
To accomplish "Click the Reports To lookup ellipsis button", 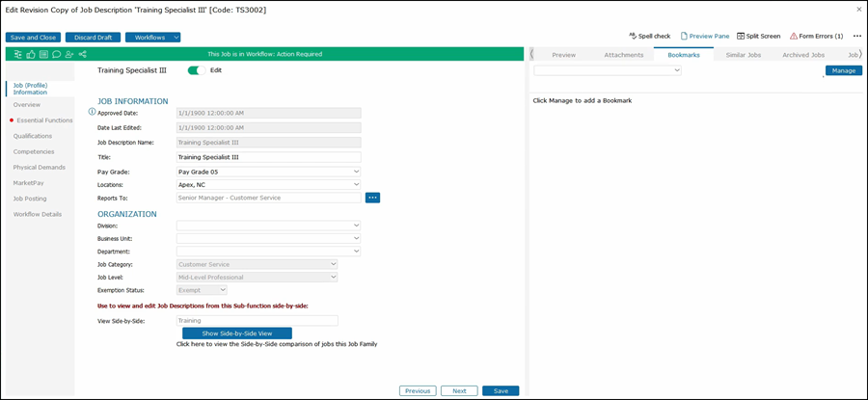I will pos(372,198).
